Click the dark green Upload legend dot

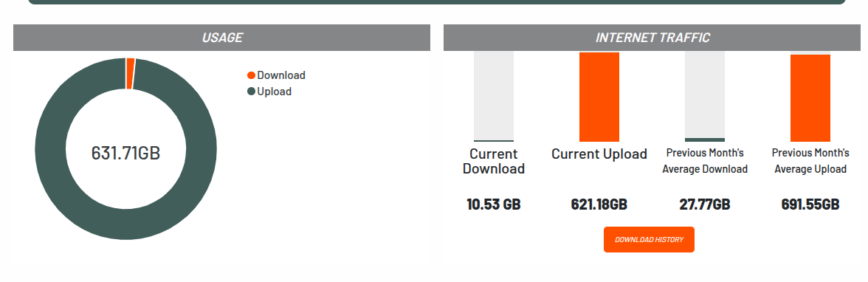[251, 92]
